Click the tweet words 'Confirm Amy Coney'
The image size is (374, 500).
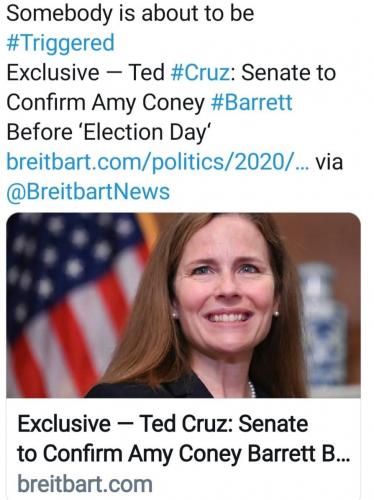(105, 102)
